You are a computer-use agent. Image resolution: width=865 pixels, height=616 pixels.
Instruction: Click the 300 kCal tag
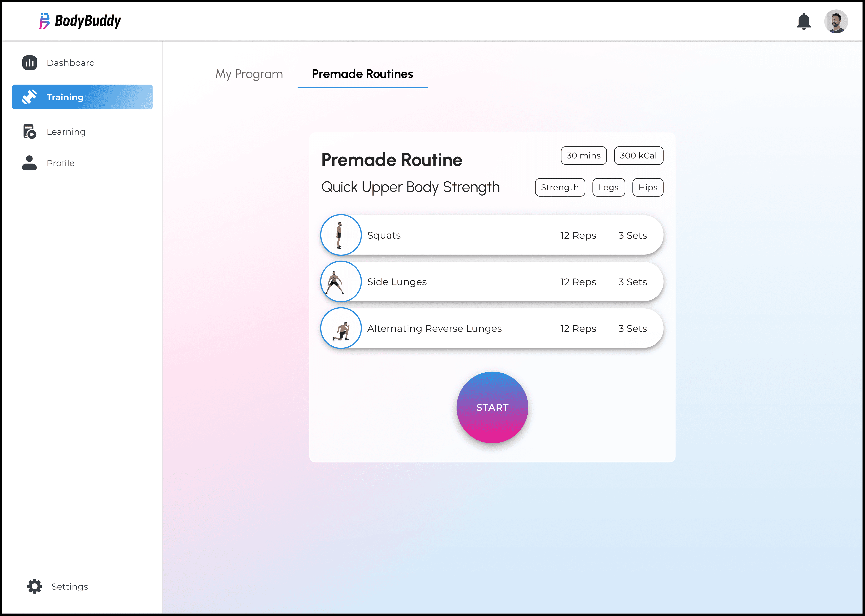[638, 156]
